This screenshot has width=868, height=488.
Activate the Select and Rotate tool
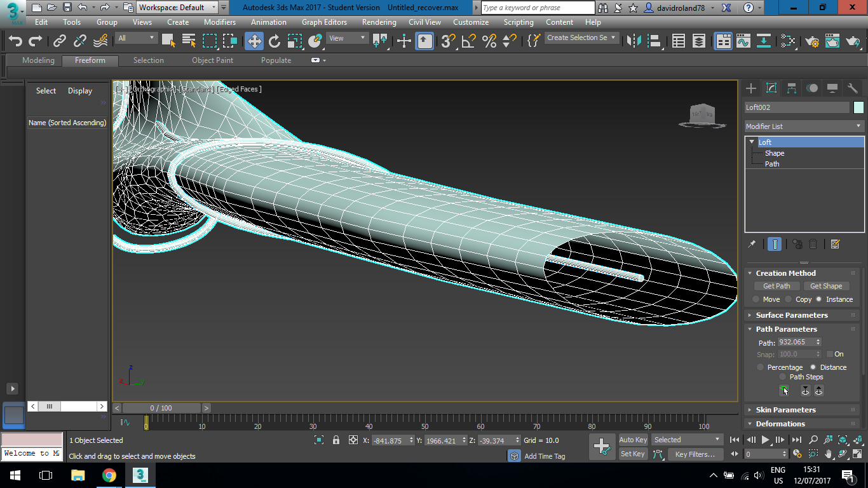click(275, 41)
